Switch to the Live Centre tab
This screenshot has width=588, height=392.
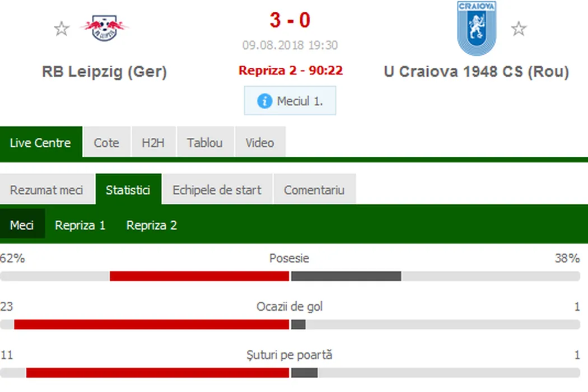click(40, 143)
